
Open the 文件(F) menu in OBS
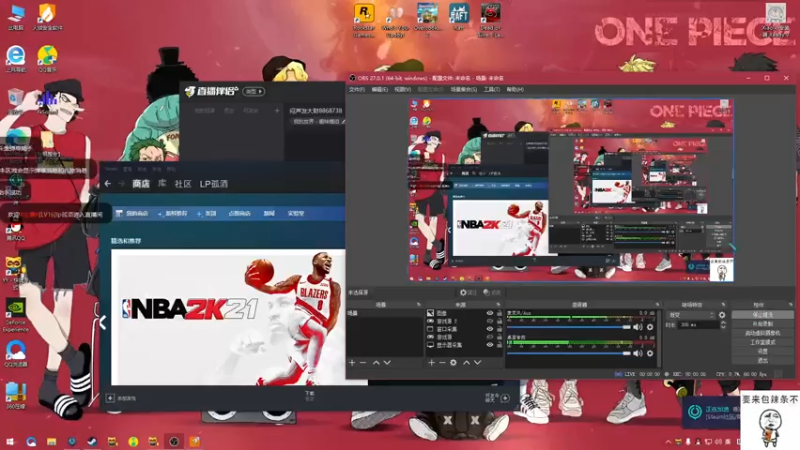(x=357, y=89)
